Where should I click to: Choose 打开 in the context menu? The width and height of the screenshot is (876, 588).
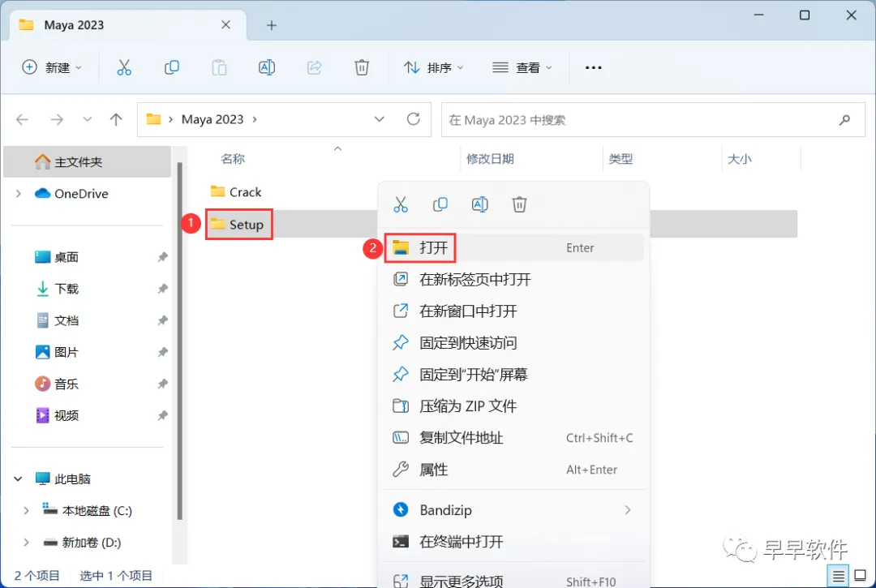pyautogui.click(x=514, y=247)
